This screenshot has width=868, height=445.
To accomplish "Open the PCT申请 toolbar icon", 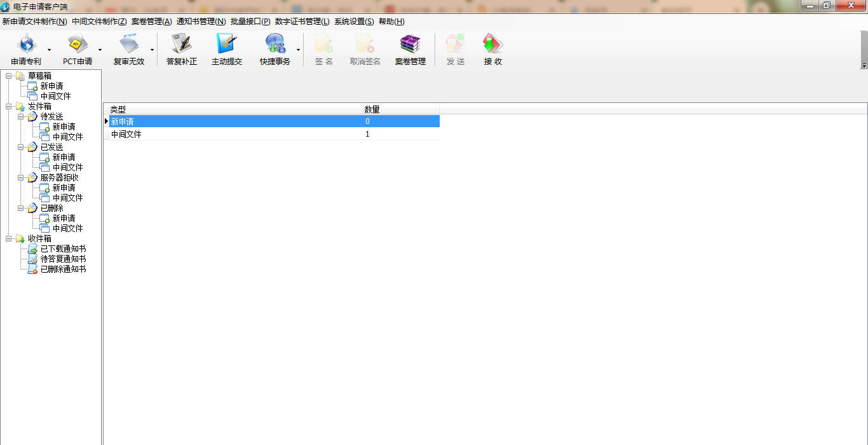I will click(x=78, y=49).
